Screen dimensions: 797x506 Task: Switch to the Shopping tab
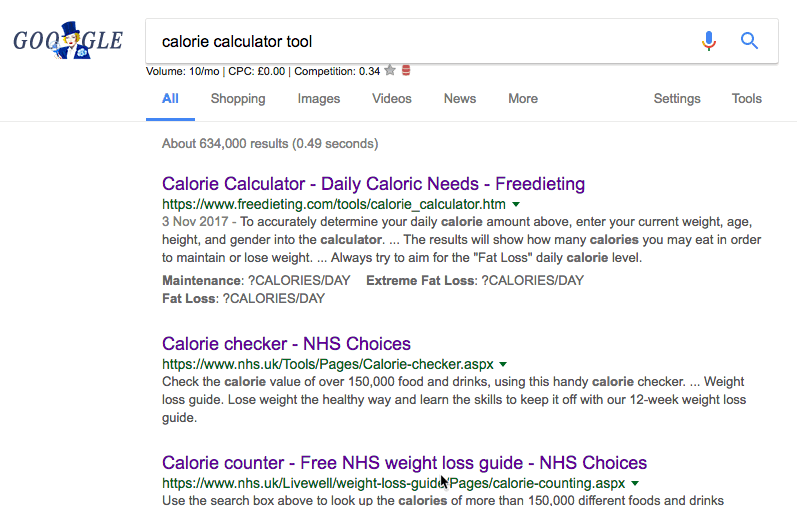238,99
